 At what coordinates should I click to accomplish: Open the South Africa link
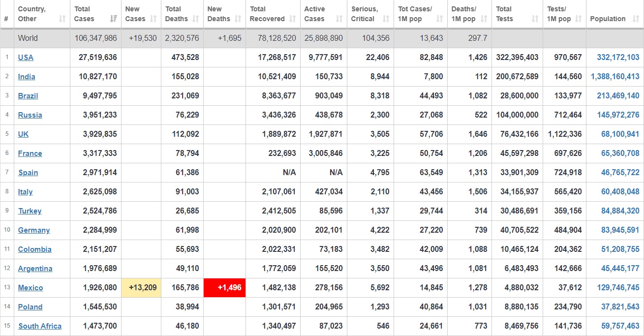(x=40, y=326)
